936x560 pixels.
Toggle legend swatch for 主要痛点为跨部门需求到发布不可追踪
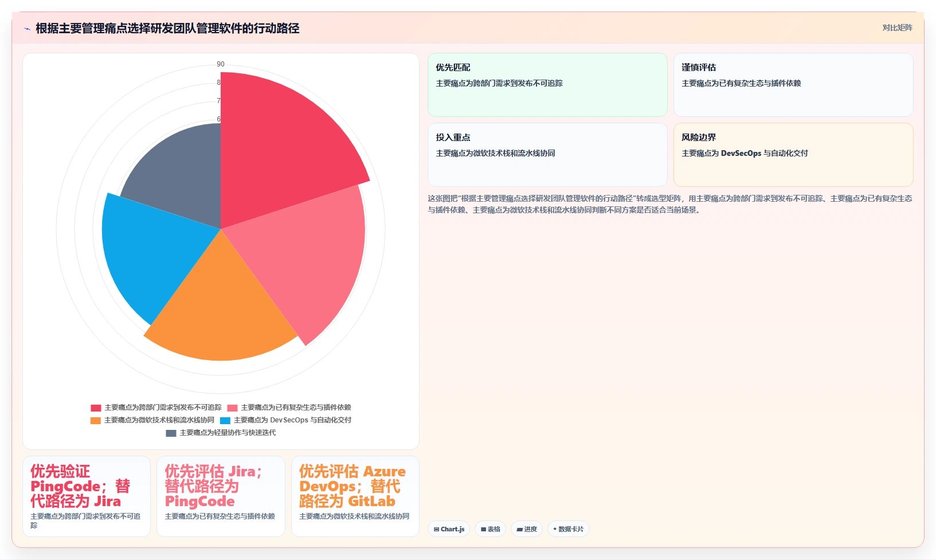click(96, 408)
